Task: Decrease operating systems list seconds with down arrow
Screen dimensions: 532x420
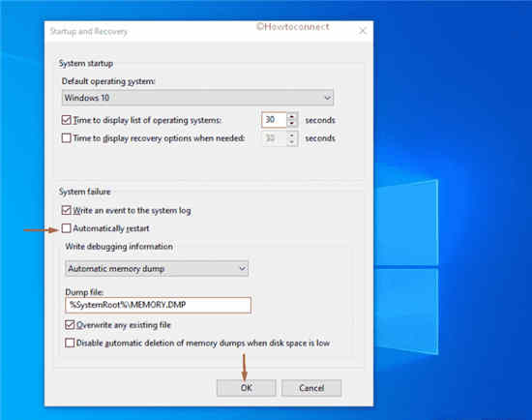Action: tap(292, 124)
